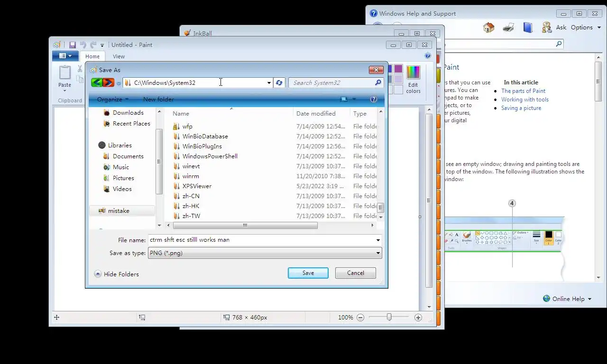Image resolution: width=607 pixels, height=364 pixels.
Task: Open the Save as type dropdown
Action: pyautogui.click(x=265, y=253)
